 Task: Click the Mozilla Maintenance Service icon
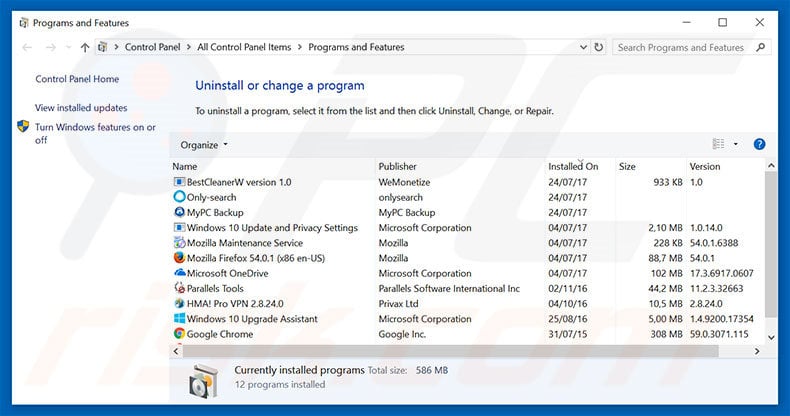(x=179, y=242)
